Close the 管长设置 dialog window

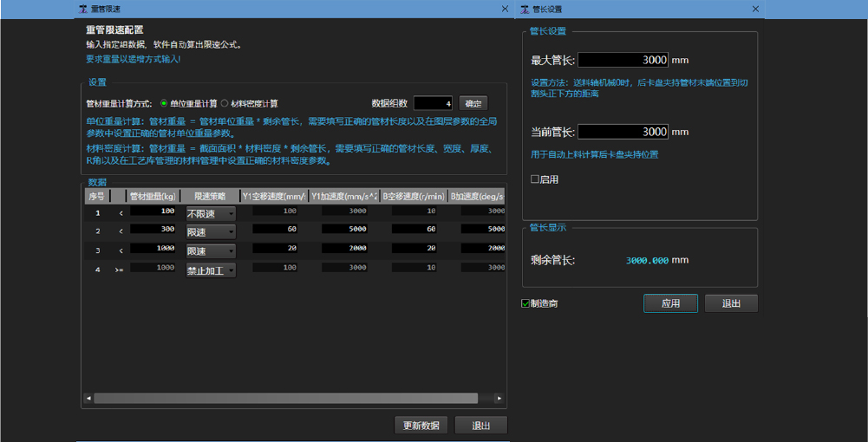(x=755, y=9)
